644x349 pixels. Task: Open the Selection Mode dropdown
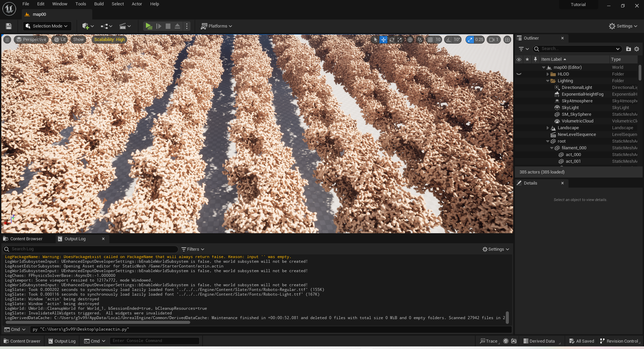click(x=47, y=26)
